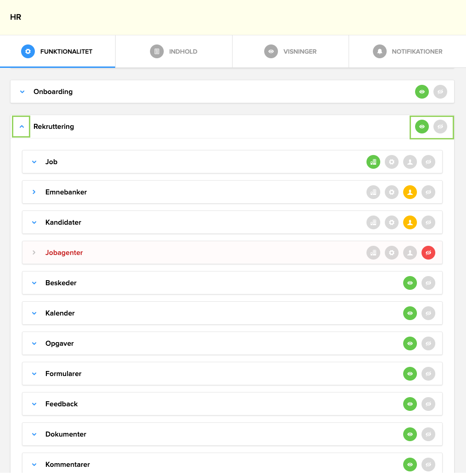Click the yellow person icon for Emnebanker
The image size is (466, 476).
410,192
